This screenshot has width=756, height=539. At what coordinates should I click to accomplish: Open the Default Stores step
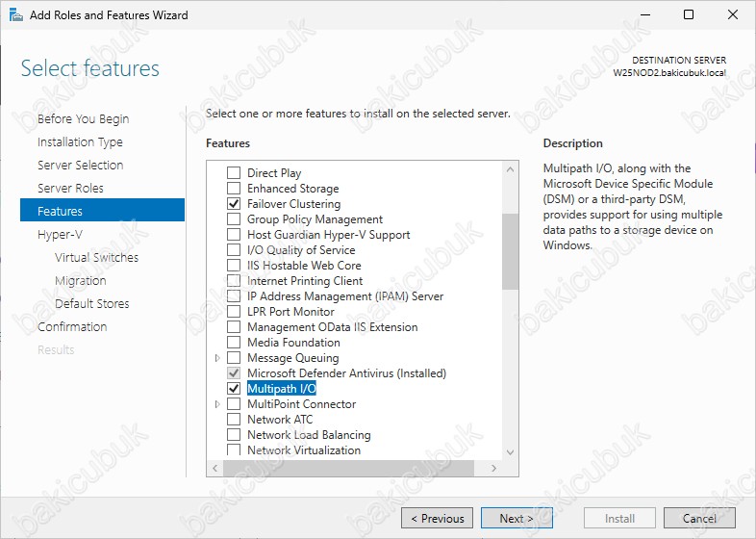tap(92, 303)
